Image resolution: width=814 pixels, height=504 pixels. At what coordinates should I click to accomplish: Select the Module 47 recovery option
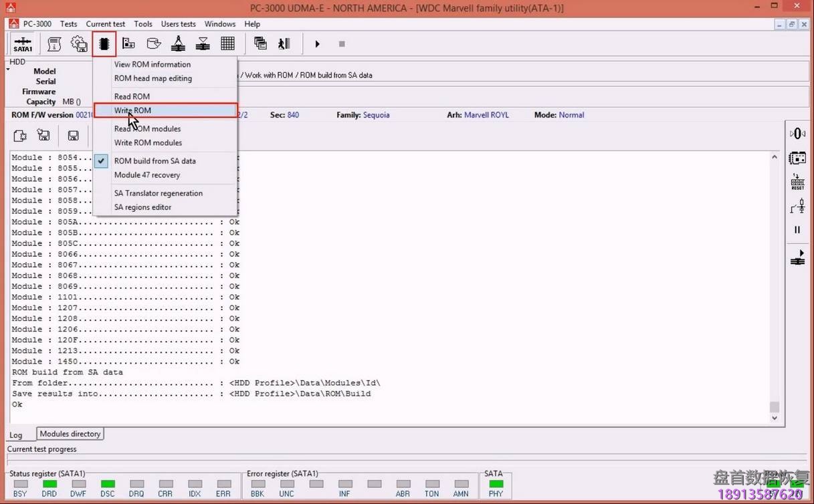pyautogui.click(x=146, y=174)
